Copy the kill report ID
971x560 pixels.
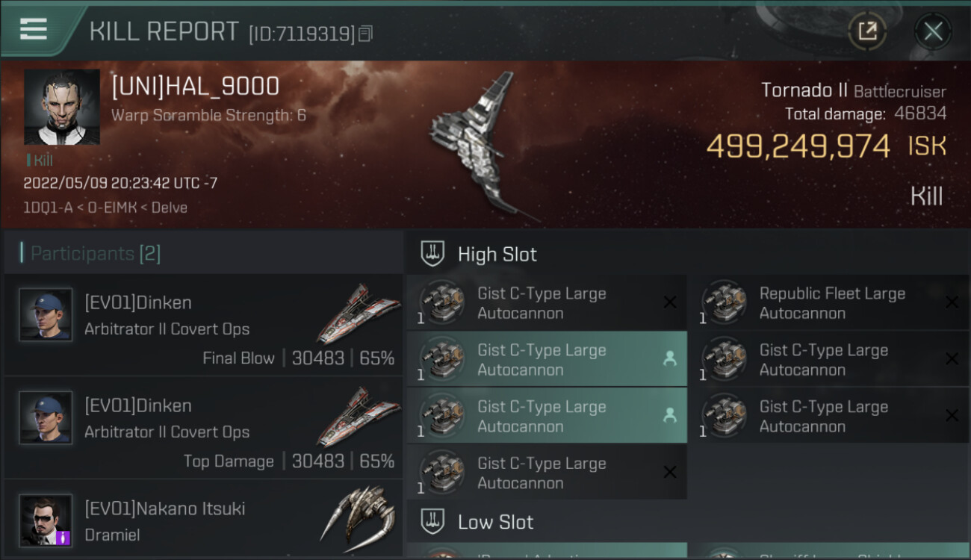(365, 34)
